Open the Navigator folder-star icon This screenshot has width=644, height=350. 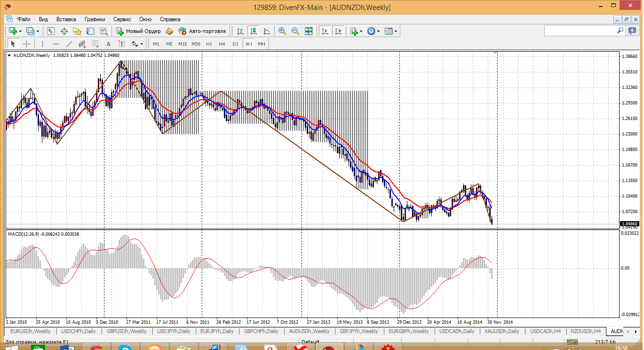tap(77, 31)
